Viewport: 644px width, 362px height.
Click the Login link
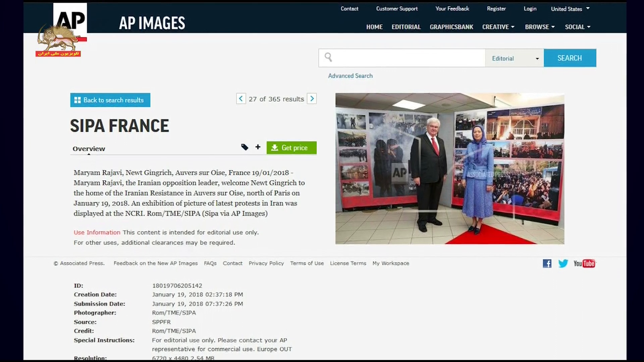[x=530, y=9]
